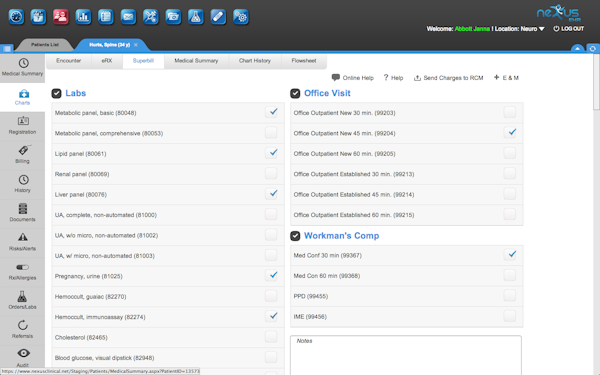Image resolution: width=600 pixels, height=375 pixels.
Task: Collapse the header with the up arrow button
Action: pos(577,49)
